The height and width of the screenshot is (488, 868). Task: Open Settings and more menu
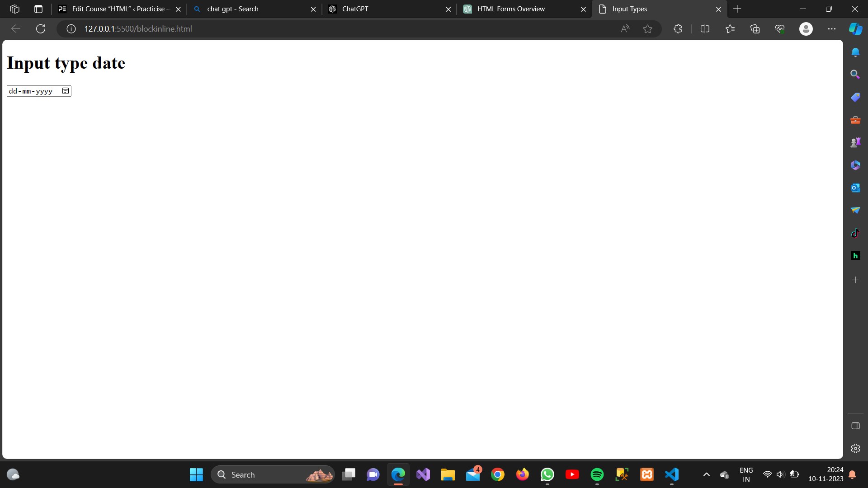pyautogui.click(x=832, y=29)
